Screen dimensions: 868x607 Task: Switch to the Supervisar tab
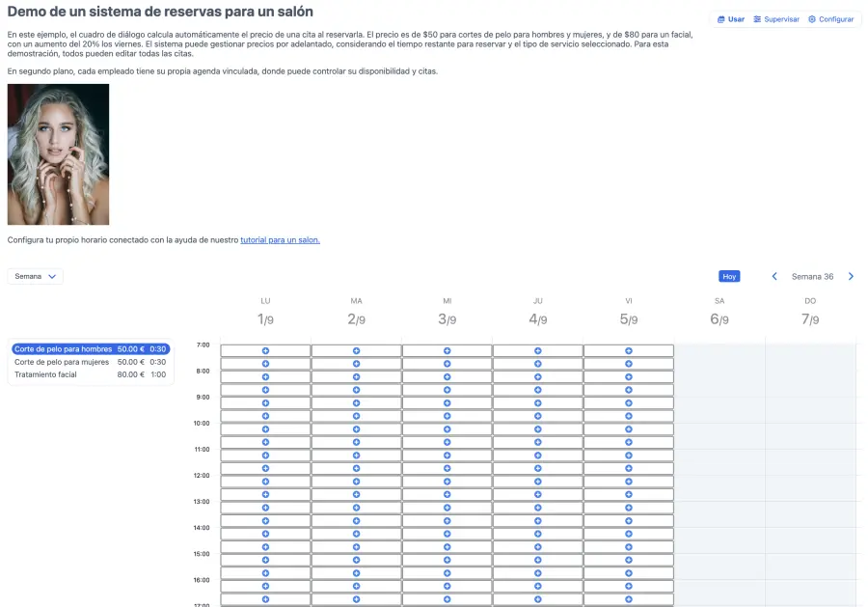[775, 18]
